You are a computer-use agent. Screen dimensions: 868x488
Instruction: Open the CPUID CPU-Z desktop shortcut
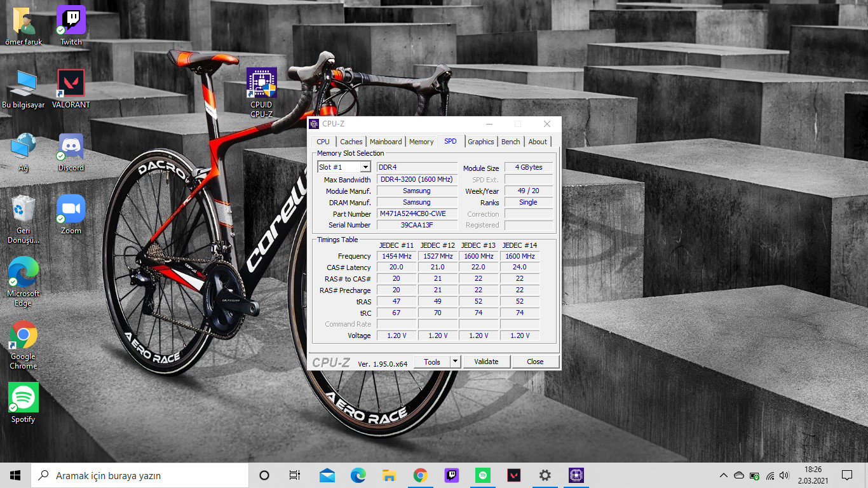[x=261, y=93]
